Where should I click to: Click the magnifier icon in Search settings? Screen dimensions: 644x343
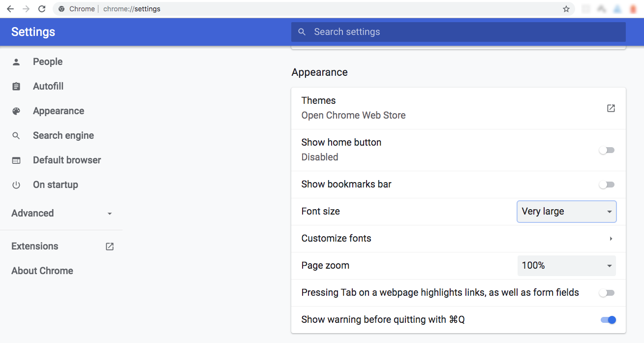pos(302,32)
